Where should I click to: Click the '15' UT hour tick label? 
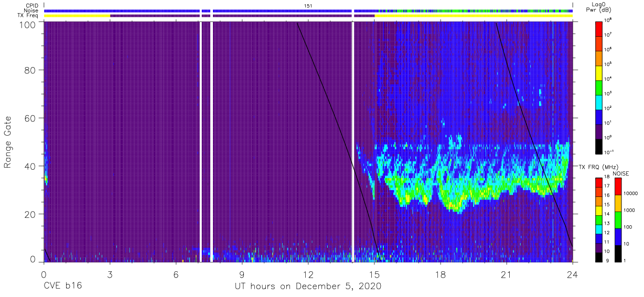tap(374, 274)
